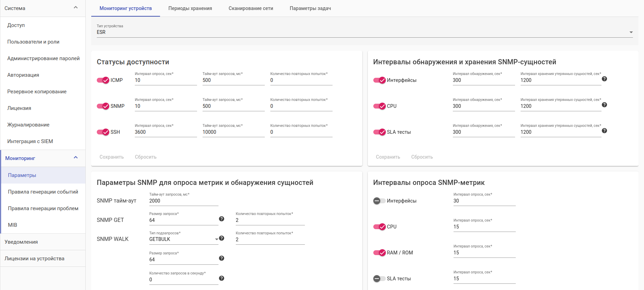The width and height of the screenshot is (644, 290).
Task: Collapse the Мониторинг sidebar section
Action: point(76,158)
